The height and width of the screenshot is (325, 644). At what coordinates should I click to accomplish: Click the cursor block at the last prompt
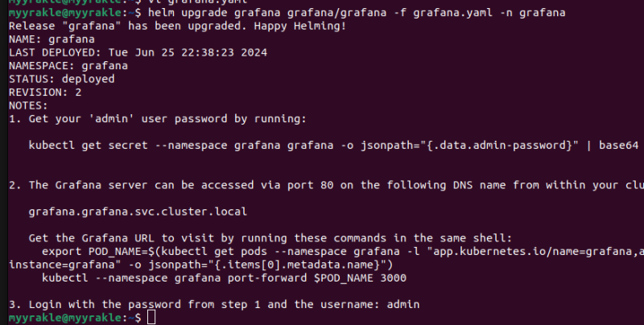(x=151, y=318)
